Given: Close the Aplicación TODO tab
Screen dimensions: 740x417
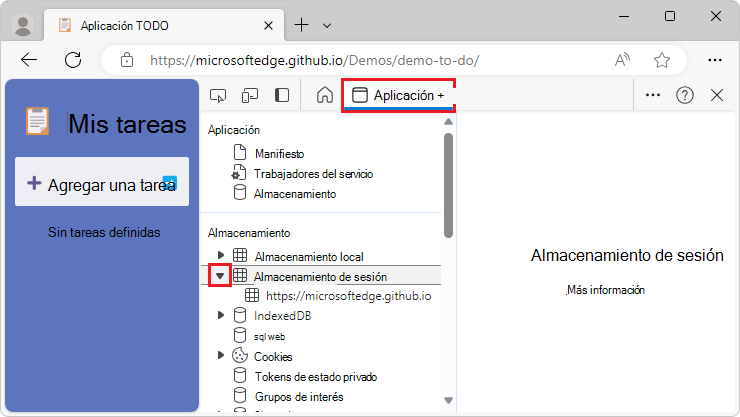Looking at the screenshot, I should point(268,25).
